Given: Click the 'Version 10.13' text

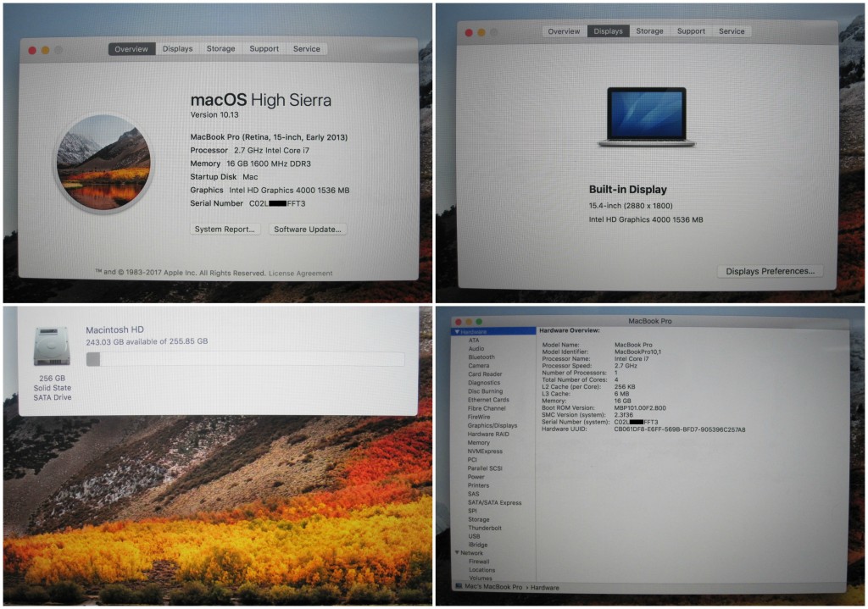Looking at the screenshot, I should (214, 115).
